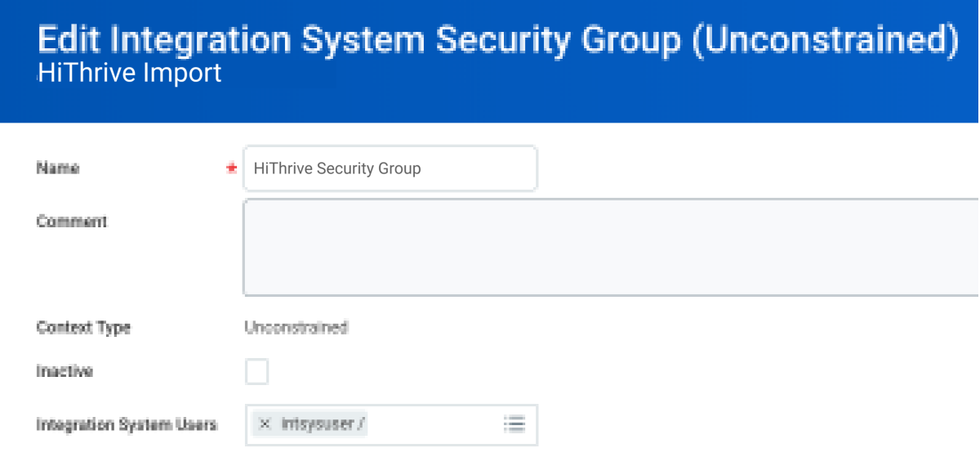Select the intsysuser entry text
This screenshot has width=980, height=466.
[x=322, y=424]
